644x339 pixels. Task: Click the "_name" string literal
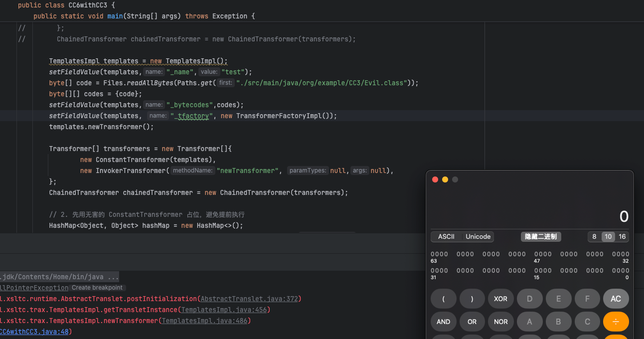(180, 72)
